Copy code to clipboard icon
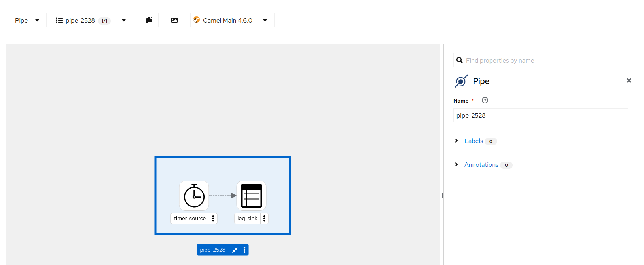 [x=149, y=20]
